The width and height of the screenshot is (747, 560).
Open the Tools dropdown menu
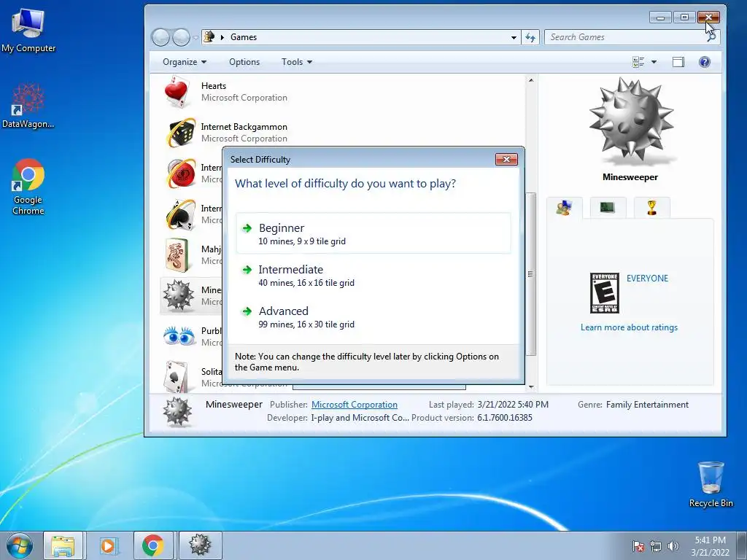(x=297, y=62)
